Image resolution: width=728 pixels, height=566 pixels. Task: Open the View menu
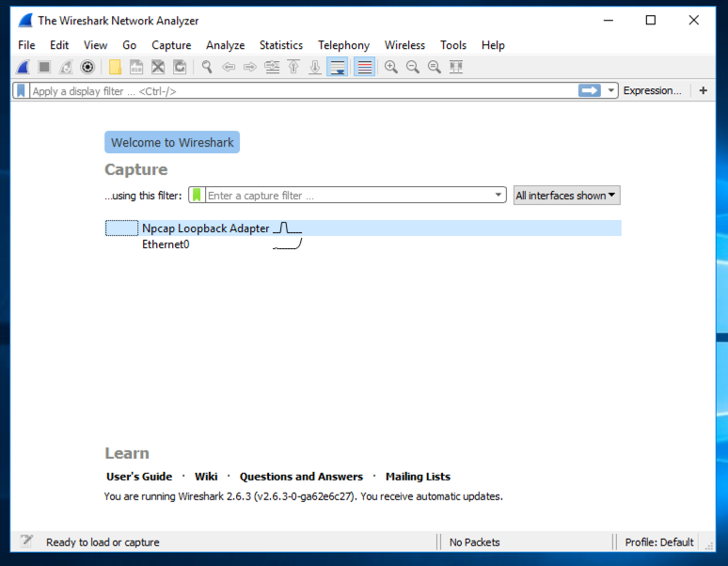(x=96, y=45)
